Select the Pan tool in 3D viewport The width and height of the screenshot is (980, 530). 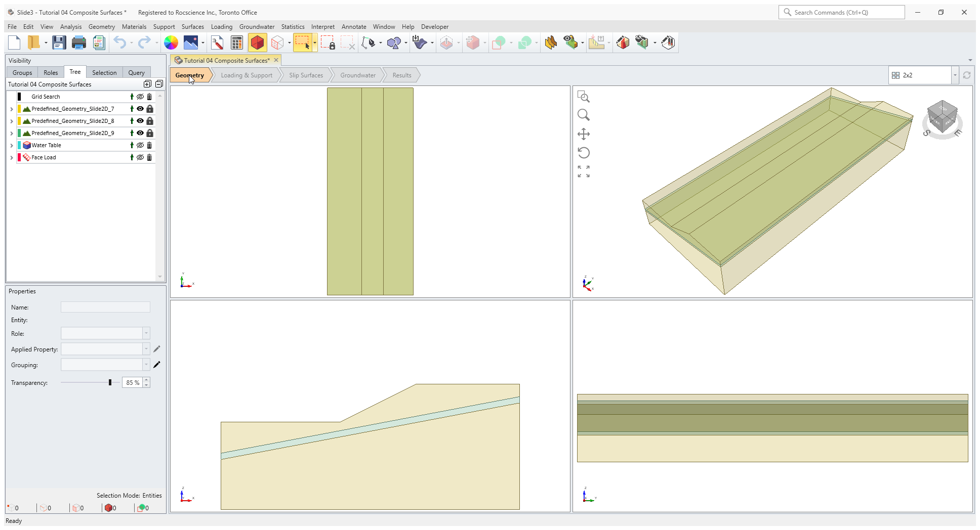coord(584,134)
